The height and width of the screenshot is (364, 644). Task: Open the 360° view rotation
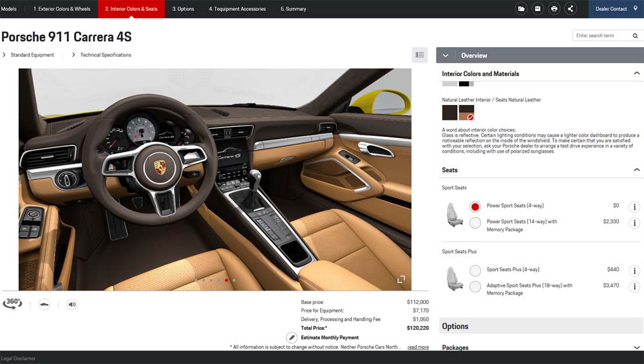(x=12, y=303)
